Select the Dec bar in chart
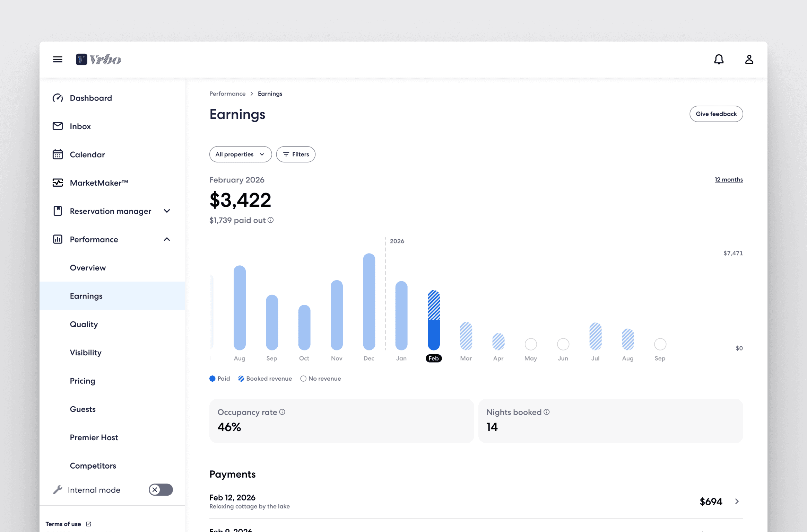 point(369,301)
